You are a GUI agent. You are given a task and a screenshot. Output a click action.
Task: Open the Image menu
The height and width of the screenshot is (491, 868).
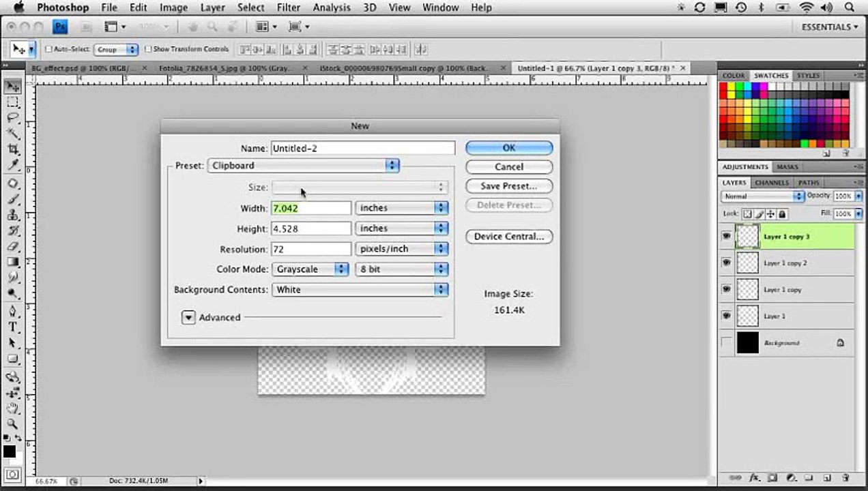(x=173, y=8)
